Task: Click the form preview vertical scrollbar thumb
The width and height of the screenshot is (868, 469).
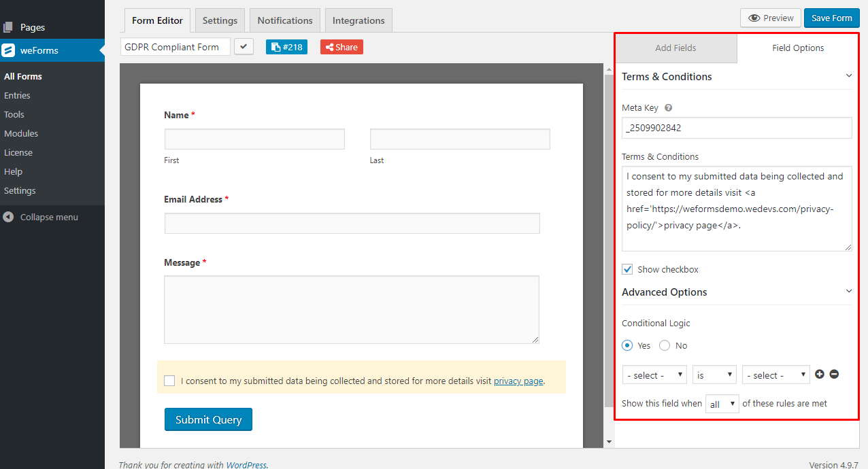Action: pos(609,240)
